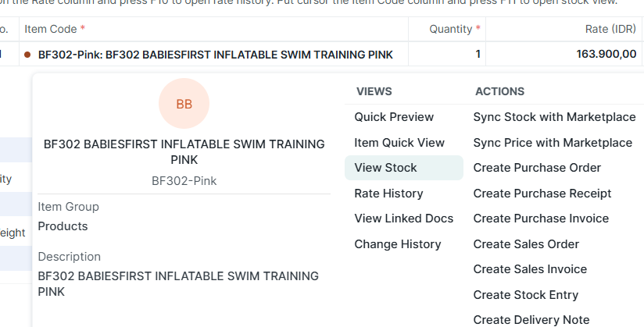Click the BF302-Pink item code cell
The height and width of the screenshot is (327, 644).
[x=215, y=55]
